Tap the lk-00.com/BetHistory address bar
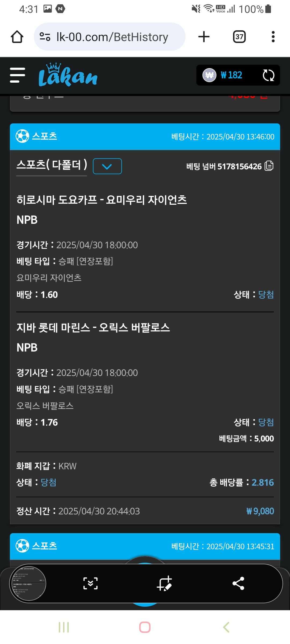The height and width of the screenshot is (644, 290). pyautogui.click(x=112, y=37)
